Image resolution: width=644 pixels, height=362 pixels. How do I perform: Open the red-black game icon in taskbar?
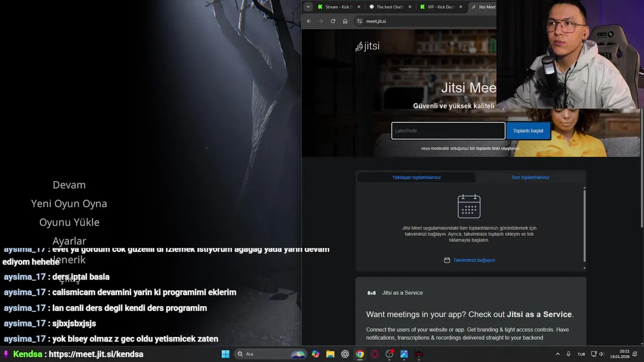(419, 354)
